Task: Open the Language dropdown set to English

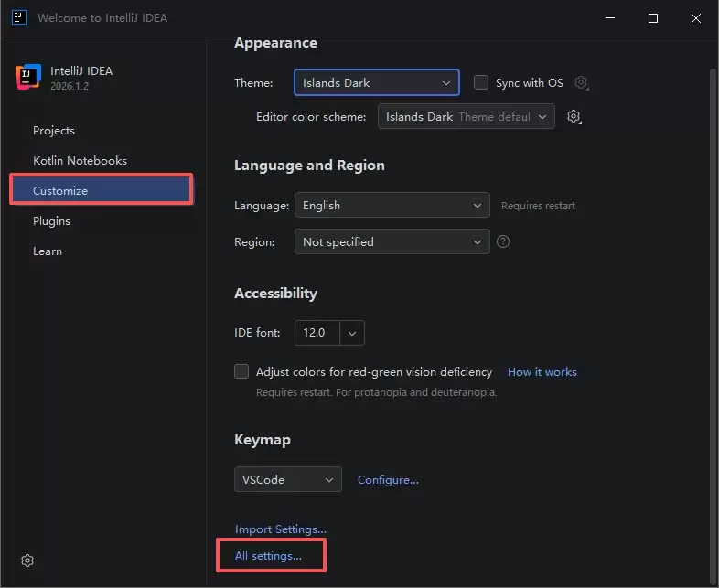Action: pos(392,205)
